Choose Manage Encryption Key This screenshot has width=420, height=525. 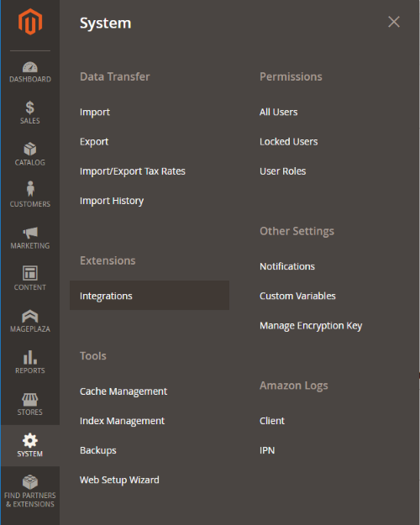[311, 326]
